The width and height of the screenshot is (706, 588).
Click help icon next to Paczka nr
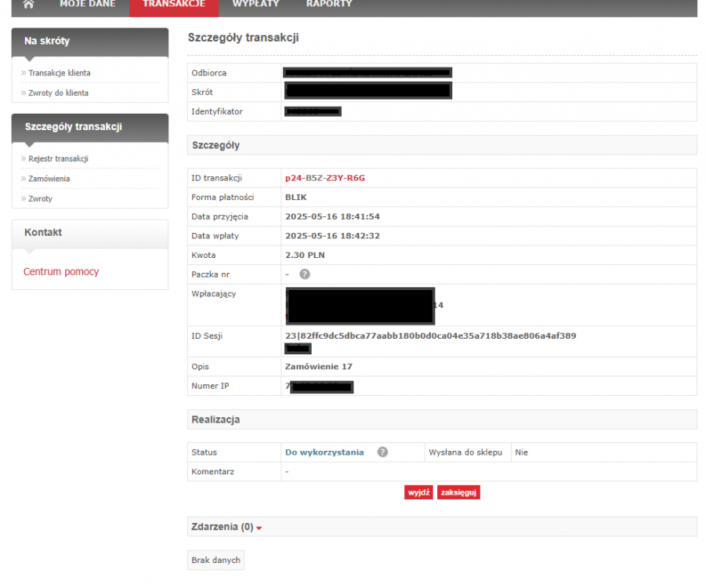pyautogui.click(x=305, y=274)
